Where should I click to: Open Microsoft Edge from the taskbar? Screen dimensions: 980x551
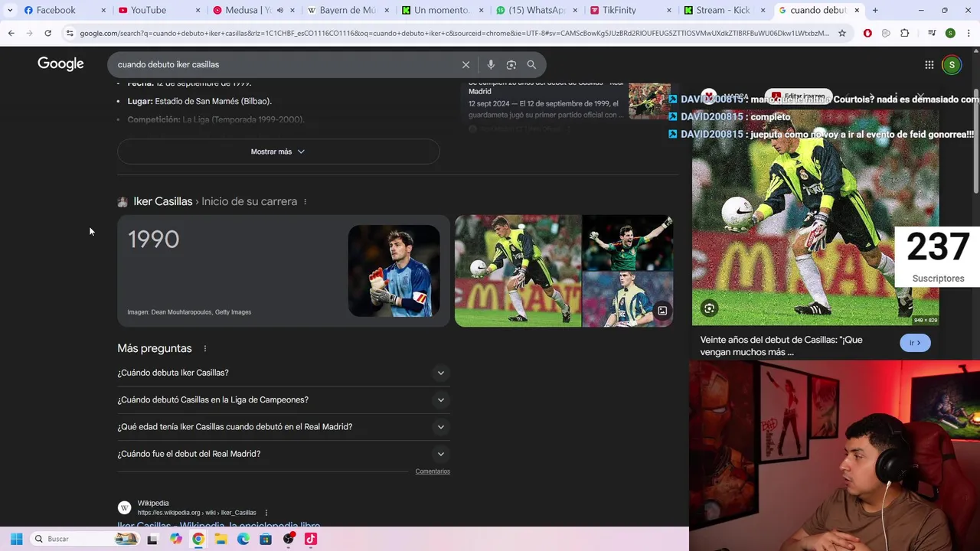tap(243, 539)
